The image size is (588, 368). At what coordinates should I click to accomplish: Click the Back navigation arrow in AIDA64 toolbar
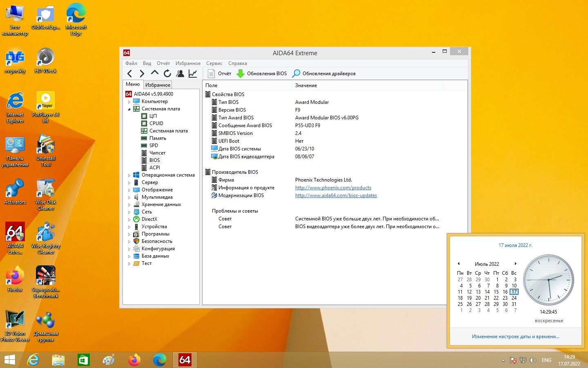[x=130, y=74]
